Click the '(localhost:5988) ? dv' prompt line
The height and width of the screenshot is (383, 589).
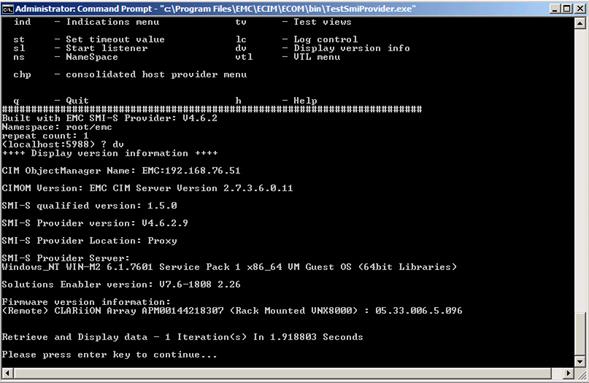coord(63,144)
